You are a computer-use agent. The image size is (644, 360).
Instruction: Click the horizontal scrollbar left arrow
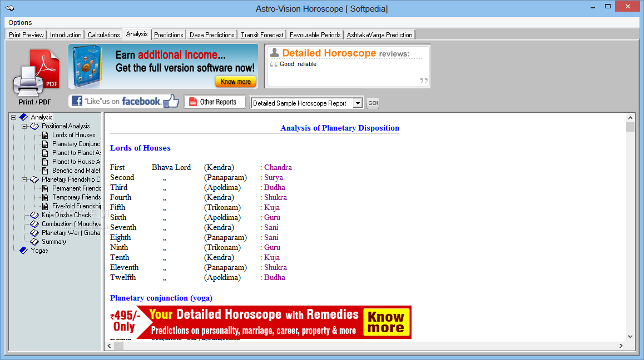pos(109,346)
